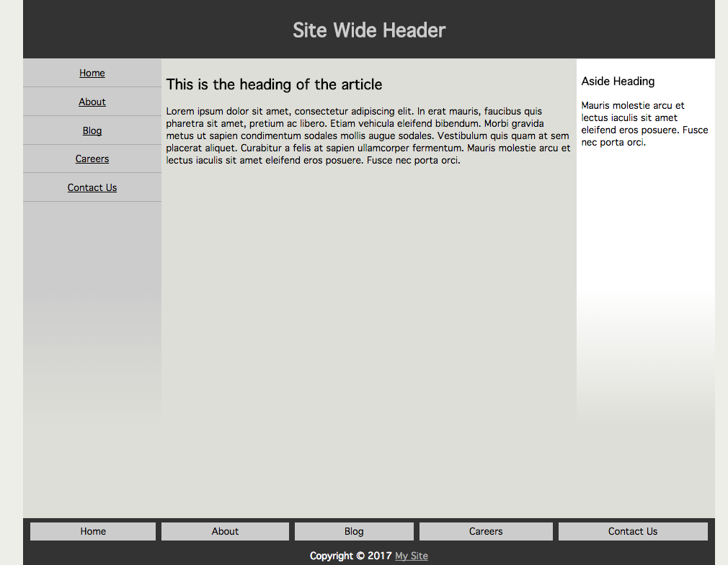Select the Careers button in the footer

pos(485,531)
